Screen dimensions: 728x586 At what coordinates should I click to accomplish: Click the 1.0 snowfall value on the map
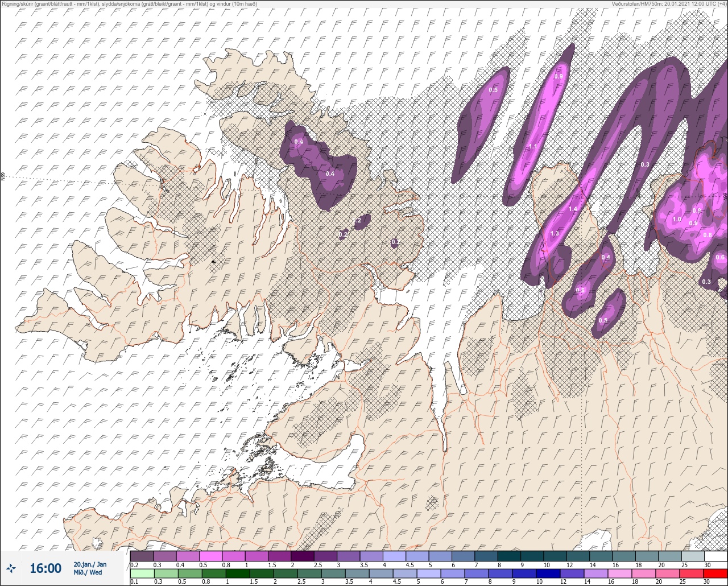click(677, 220)
